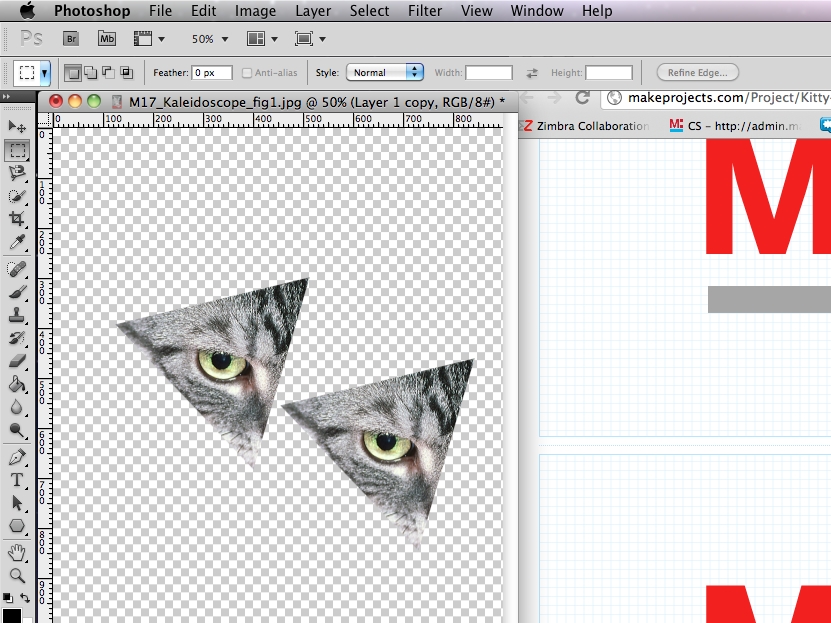This screenshot has width=831, height=623.
Task: Select the Rectangular Marquee tool in toolbox
Action: pyautogui.click(x=17, y=150)
